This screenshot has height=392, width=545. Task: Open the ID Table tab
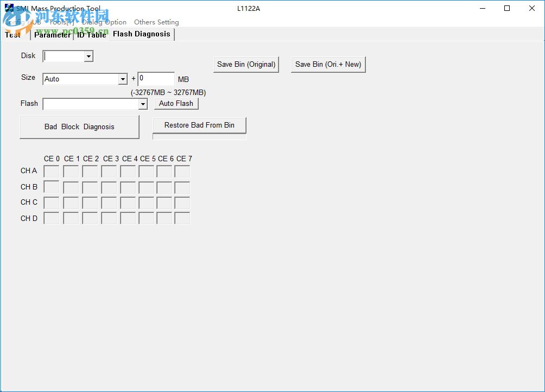coord(91,35)
